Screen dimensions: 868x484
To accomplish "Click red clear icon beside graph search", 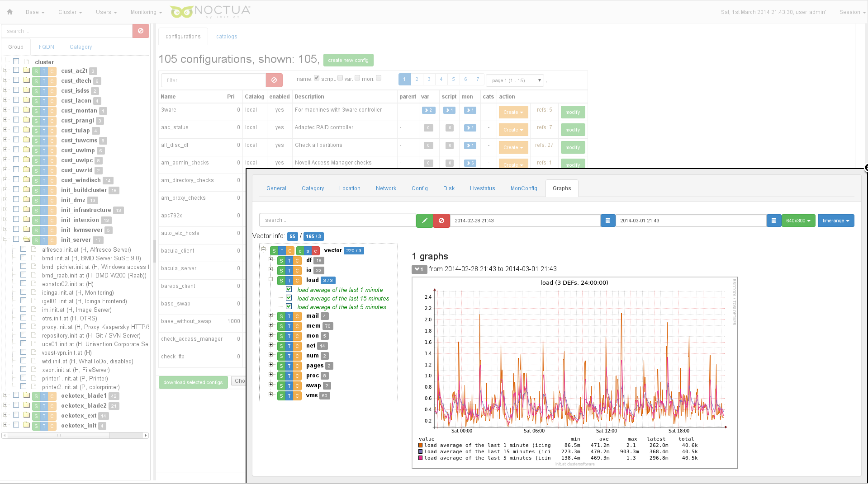I will (x=441, y=221).
